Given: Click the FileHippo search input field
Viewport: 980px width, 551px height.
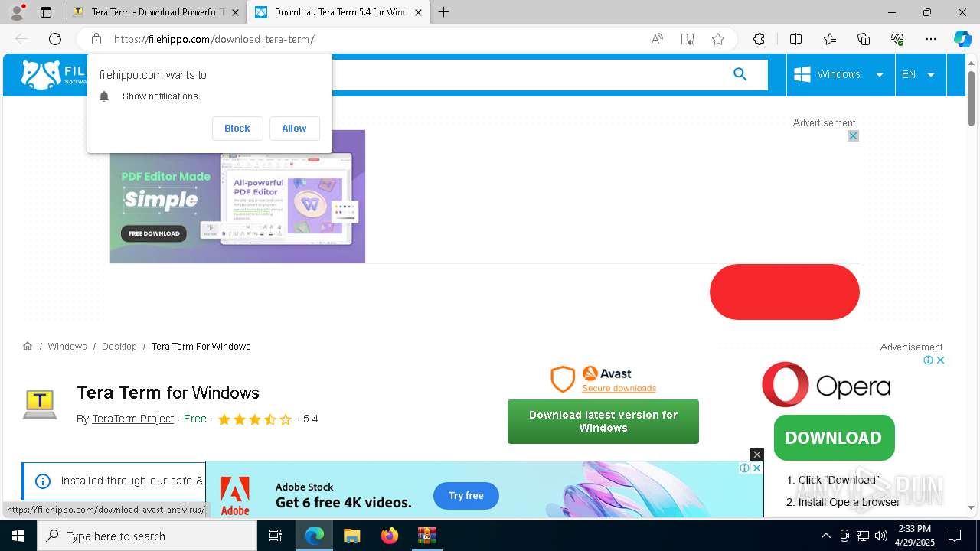Looking at the screenshot, I should click(x=528, y=75).
